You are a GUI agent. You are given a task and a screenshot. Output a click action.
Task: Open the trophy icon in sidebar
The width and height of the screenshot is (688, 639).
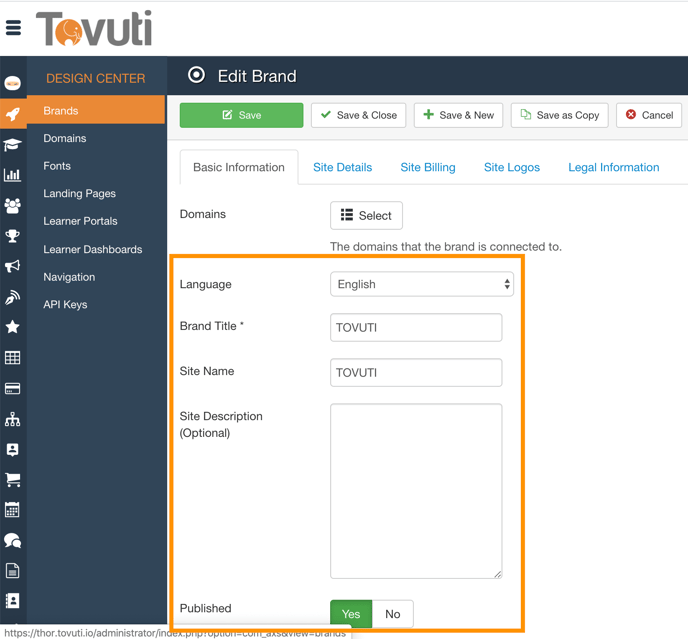click(13, 236)
